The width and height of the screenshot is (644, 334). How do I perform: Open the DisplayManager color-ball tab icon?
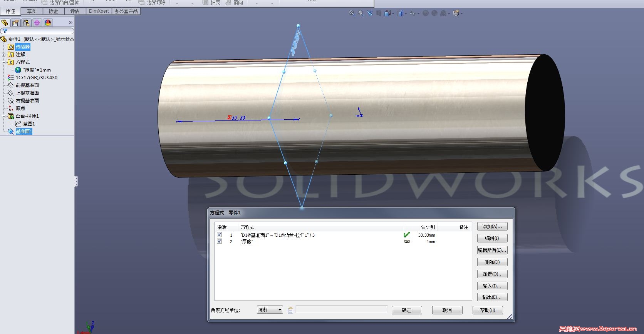tap(48, 23)
